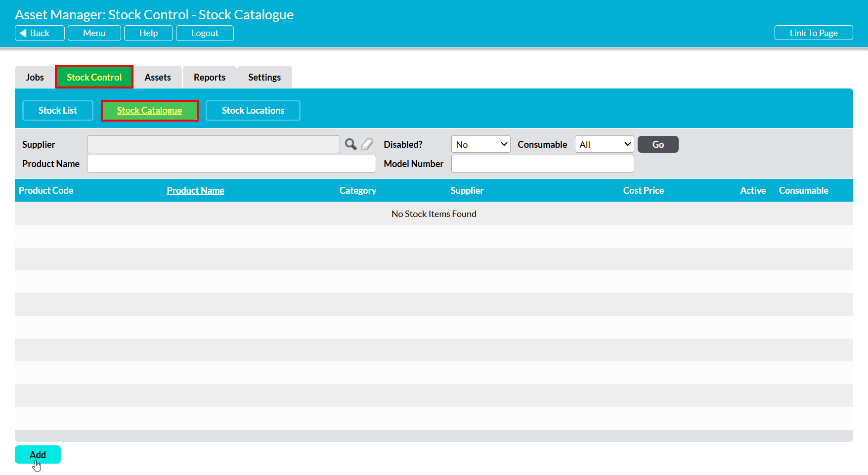
Task: Click the Supplier column header
Action: tap(467, 190)
